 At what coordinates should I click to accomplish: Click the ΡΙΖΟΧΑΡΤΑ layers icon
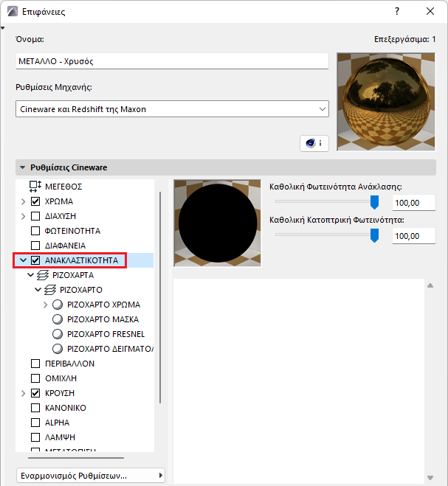click(43, 275)
